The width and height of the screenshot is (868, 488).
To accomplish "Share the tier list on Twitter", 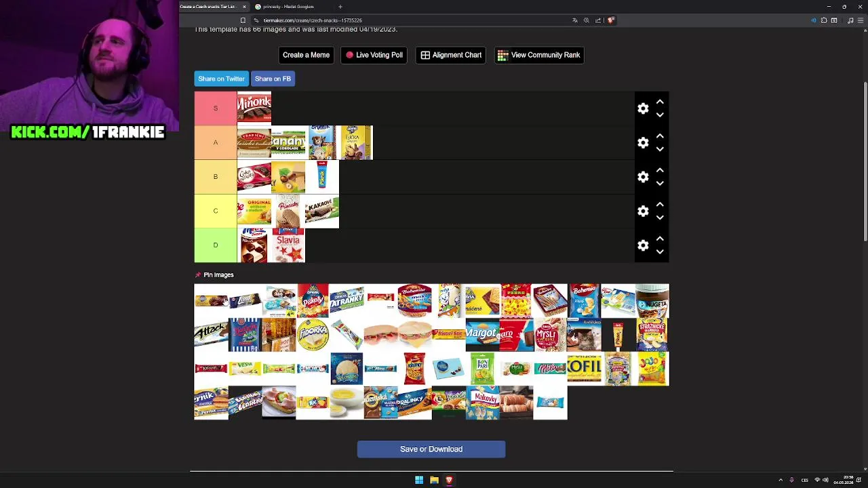I will 221,79.
